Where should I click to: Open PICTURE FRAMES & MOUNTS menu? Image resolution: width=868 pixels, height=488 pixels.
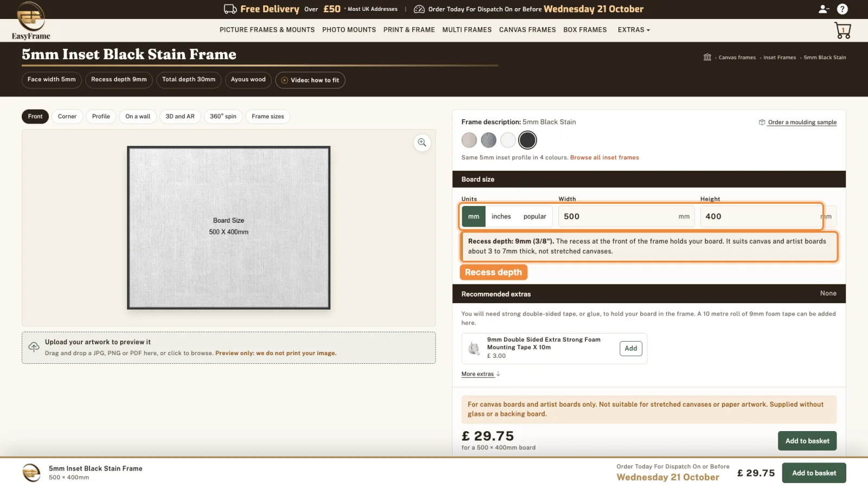267,30
